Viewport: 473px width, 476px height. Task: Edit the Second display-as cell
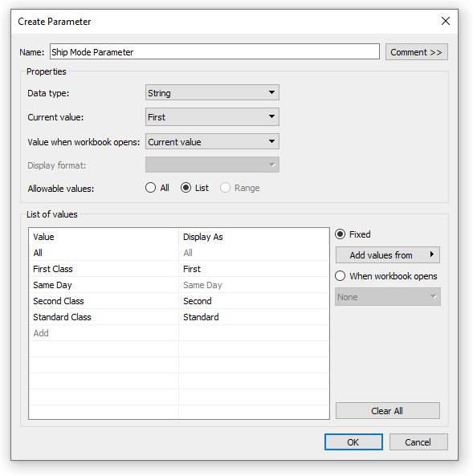pos(254,301)
